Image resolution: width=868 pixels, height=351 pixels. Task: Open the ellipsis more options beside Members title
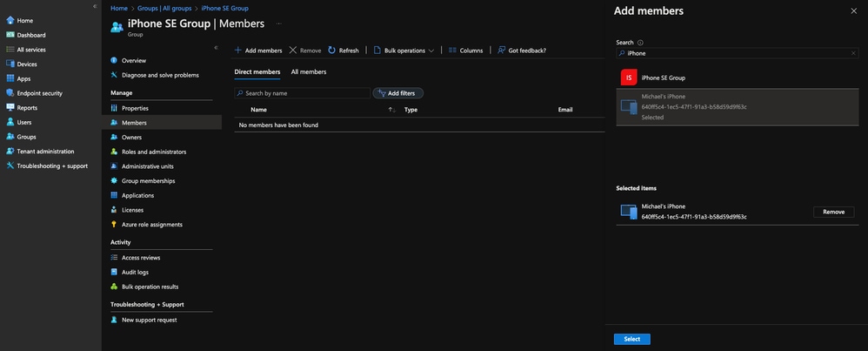point(279,24)
